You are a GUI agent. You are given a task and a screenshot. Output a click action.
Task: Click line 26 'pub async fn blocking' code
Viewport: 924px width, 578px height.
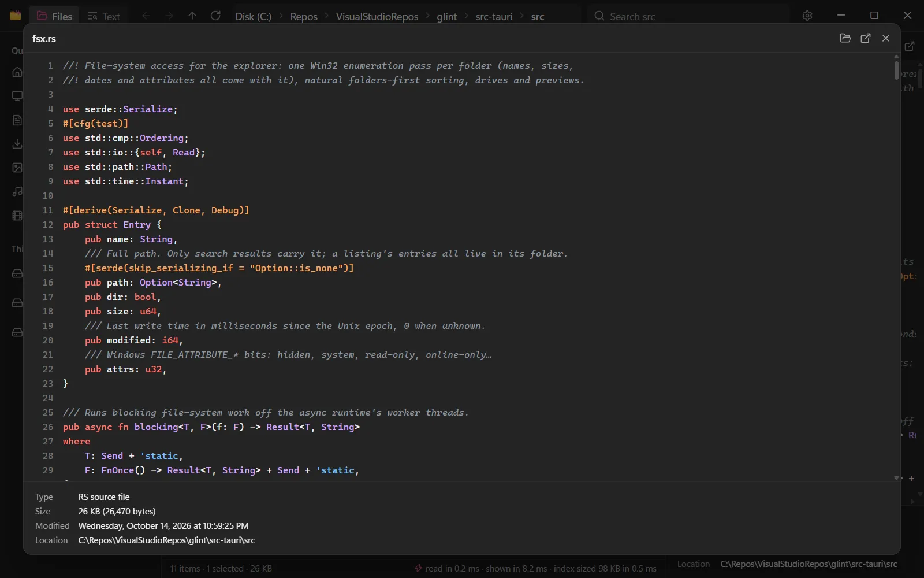point(211,427)
